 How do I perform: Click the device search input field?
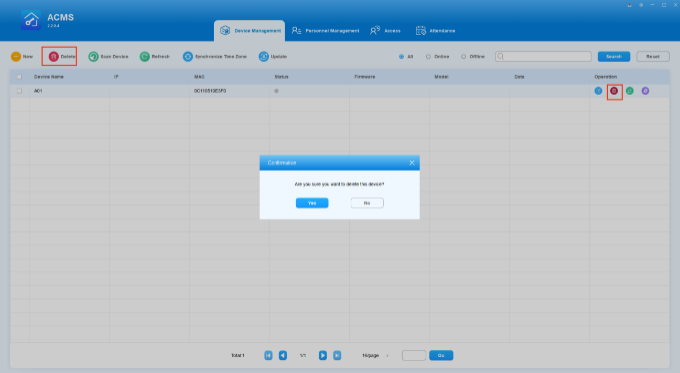click(543, 57)
